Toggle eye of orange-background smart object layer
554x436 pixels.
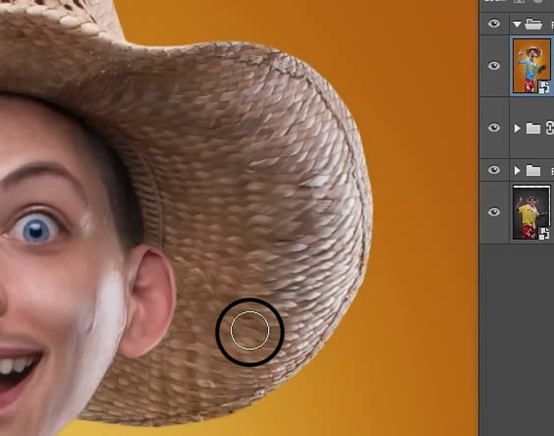coord(494,66)
